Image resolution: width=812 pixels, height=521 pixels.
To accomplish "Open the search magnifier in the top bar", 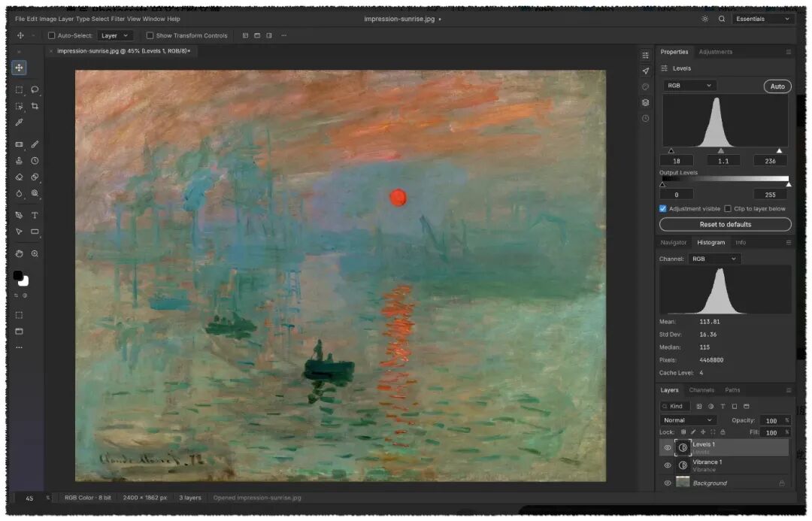I will [721, 19].
